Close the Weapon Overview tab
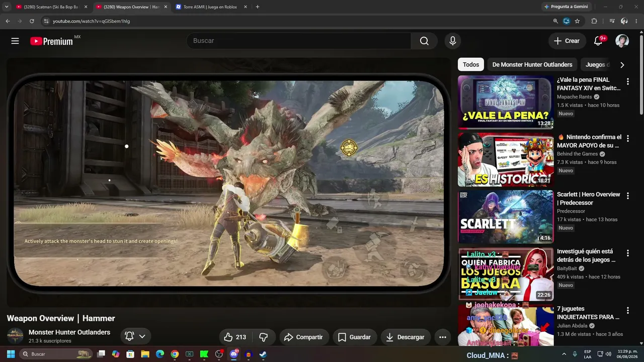 [166, 7]
